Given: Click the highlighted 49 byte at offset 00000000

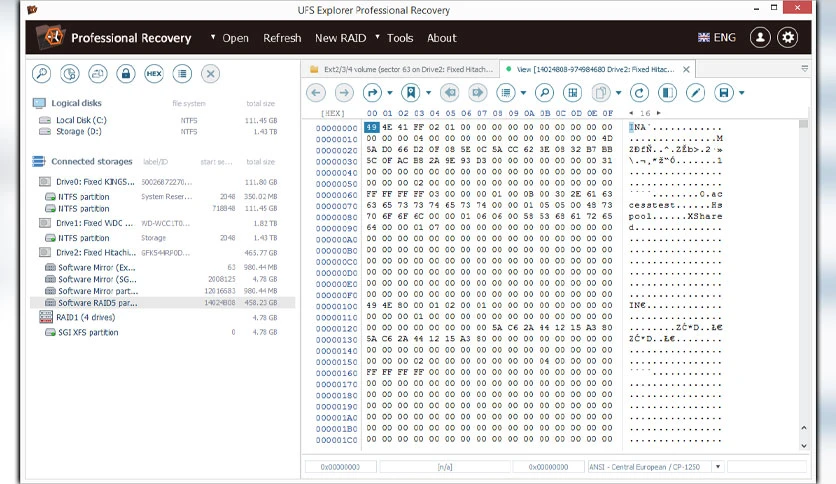Looking at the screenshot, I should (372, 127).
